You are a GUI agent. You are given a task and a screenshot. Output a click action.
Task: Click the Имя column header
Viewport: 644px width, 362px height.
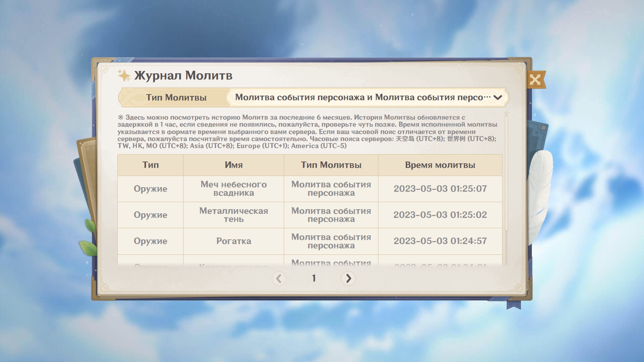[233, 165]
